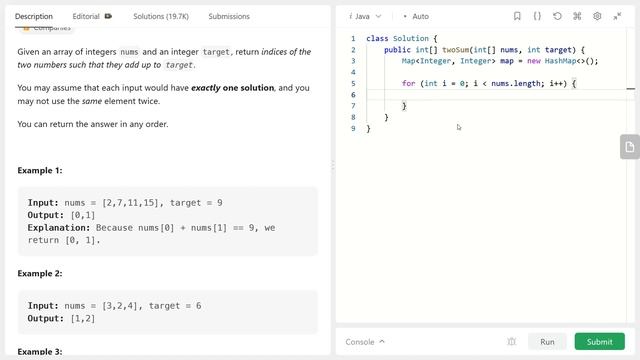Viewport: 640px width, 360px height.
Task: Open the Description tab
Action: pyautogui.click(x=34, y=16)
